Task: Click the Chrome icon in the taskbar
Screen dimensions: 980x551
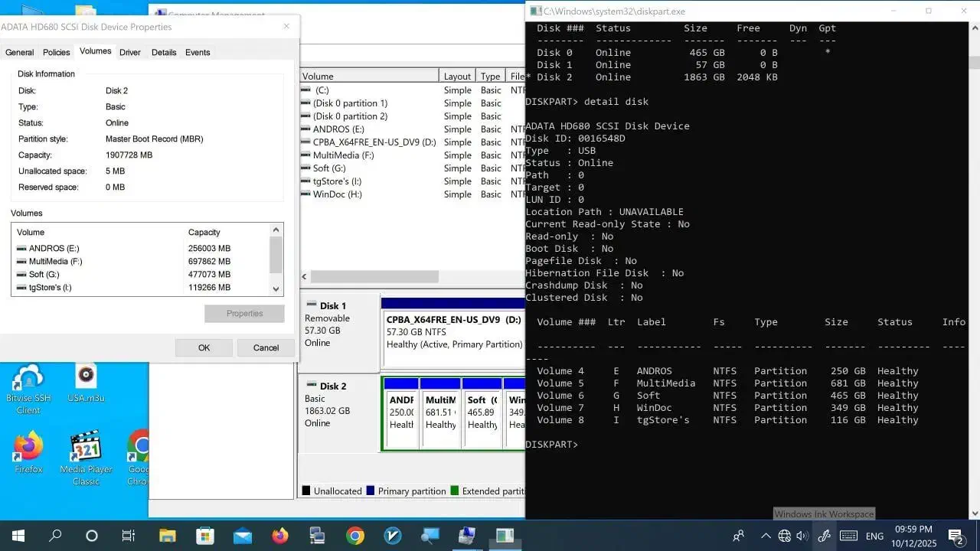Action: pos(354,536)
